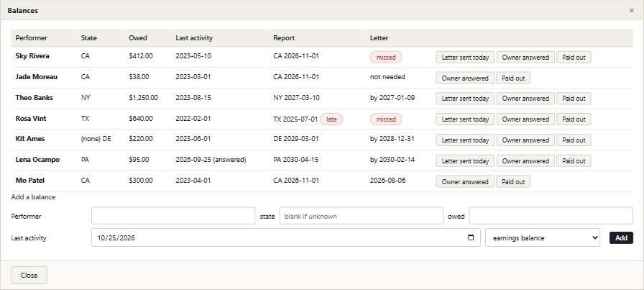The image size is (644, 290).
Task: Click Letter sent today for Theo Banks
Action: tap(465, 99)
